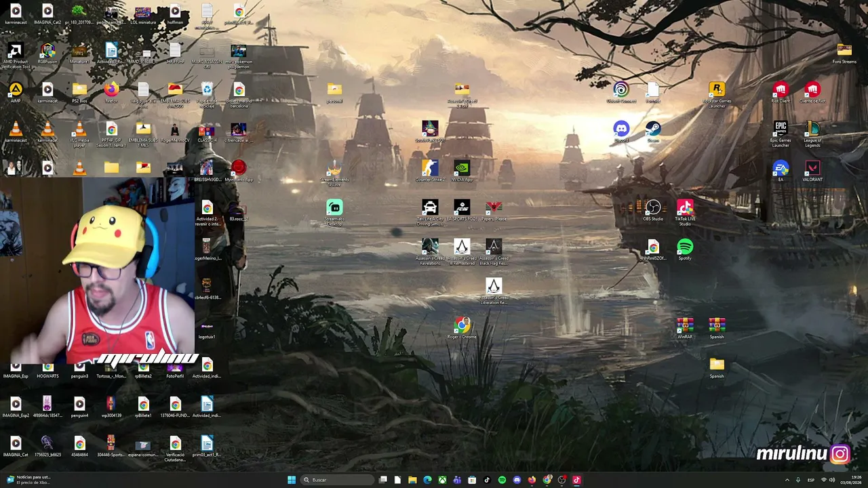Open the Discord desktop shortcut
Image resolution: width=868 pixels, height=488 pixels.
[621, 133]
